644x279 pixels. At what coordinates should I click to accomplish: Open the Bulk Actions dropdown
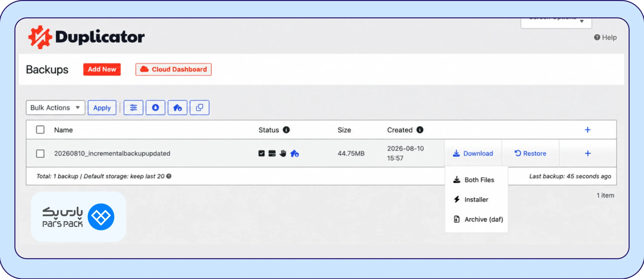point(55,108)
